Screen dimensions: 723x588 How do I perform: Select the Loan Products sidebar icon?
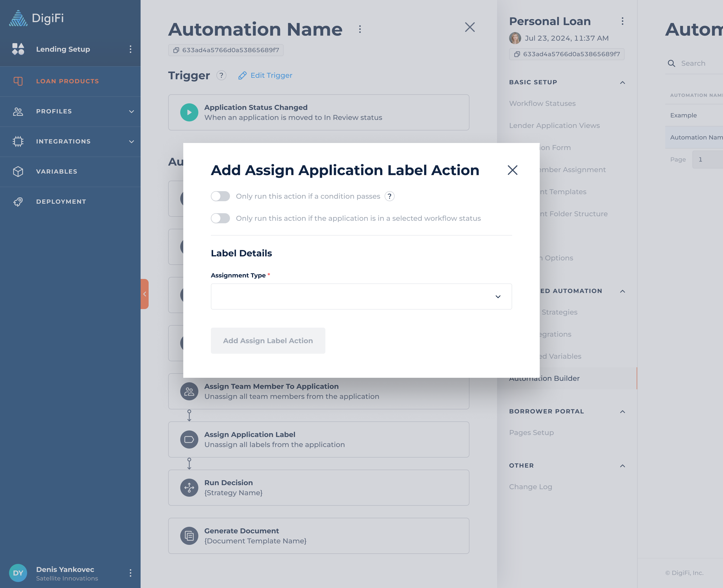coord(18,81)
